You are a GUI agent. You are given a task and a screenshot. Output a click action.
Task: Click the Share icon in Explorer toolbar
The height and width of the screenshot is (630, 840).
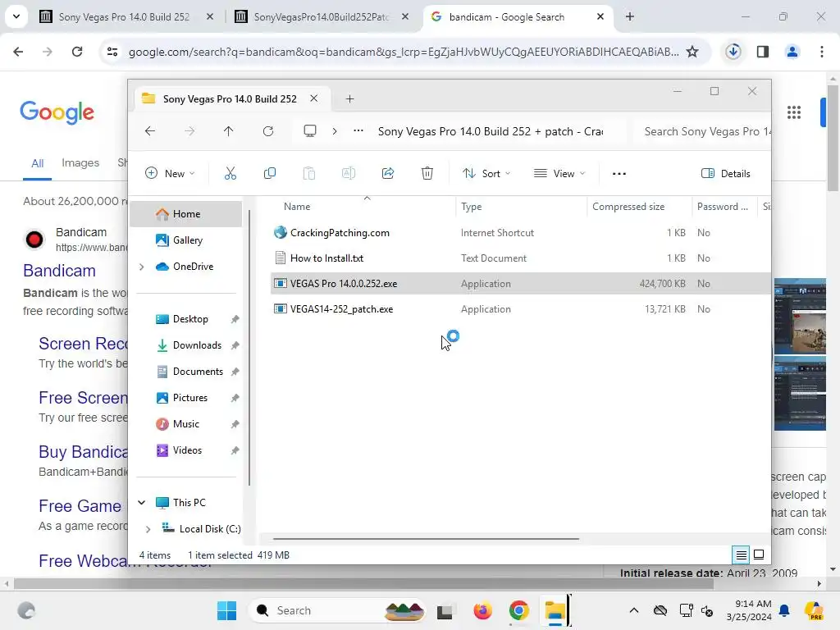pyautogui.click(x=388, y=174)
